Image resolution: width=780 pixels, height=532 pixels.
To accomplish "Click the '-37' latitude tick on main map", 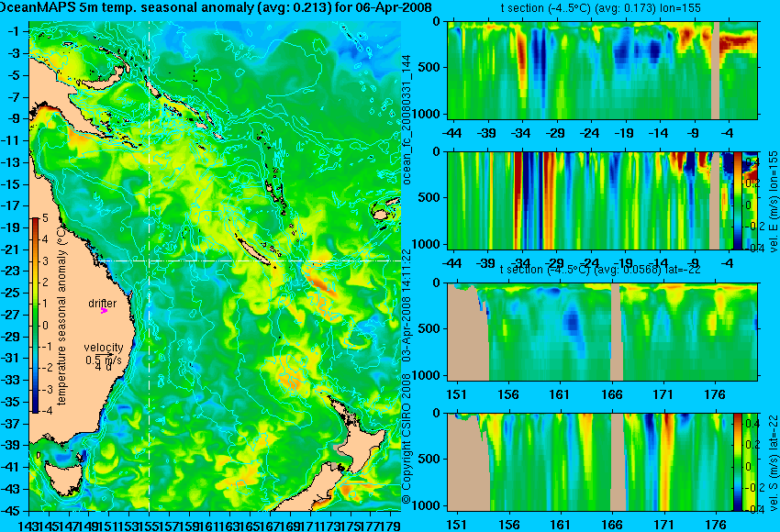I will coord(11,424).
